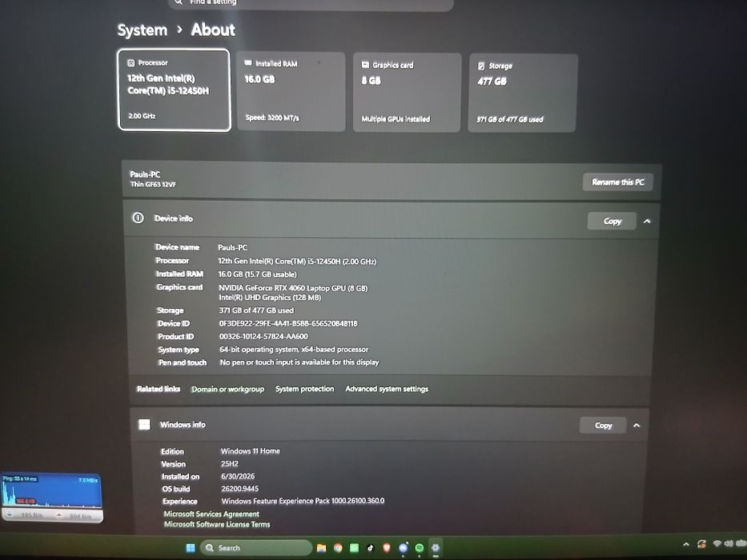Click the volume speaker tray icon

click(729, 543)
